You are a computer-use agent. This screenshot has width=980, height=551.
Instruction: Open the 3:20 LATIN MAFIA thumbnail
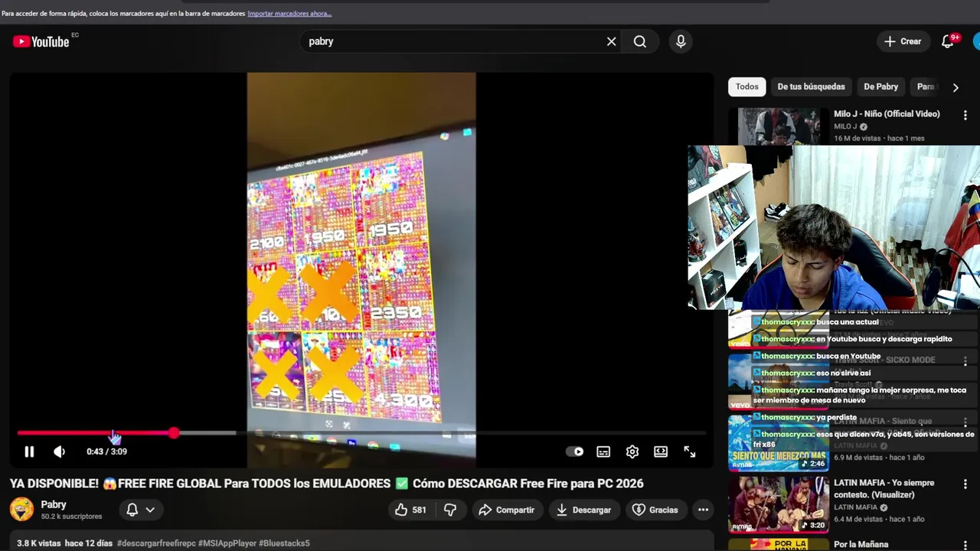pyautogui.click(x=779, y=505)
